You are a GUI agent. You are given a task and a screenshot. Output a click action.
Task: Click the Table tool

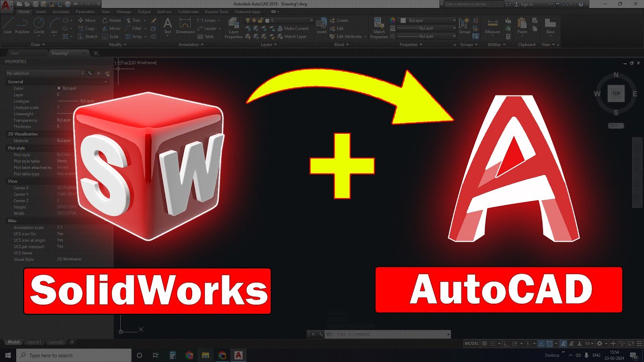click(x=206, y=37)
